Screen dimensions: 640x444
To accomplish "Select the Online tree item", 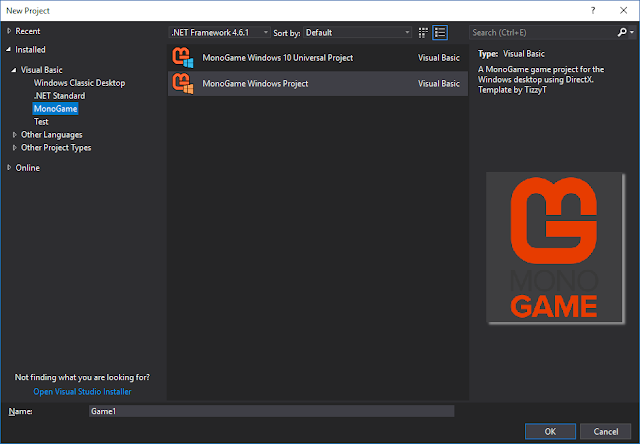I will tap(28, 168).
